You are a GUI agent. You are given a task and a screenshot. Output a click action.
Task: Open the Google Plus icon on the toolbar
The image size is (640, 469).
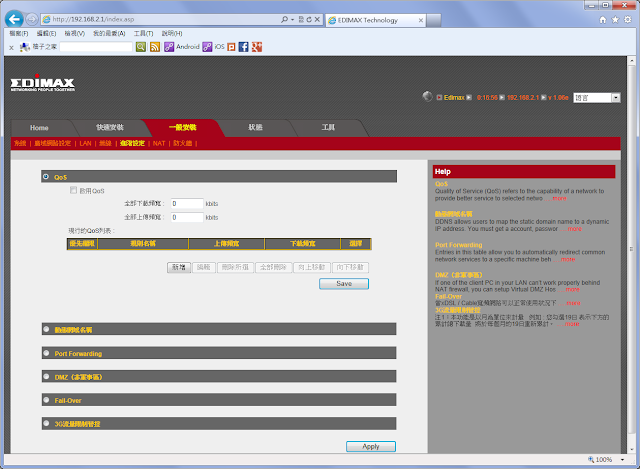coord(257,47)
